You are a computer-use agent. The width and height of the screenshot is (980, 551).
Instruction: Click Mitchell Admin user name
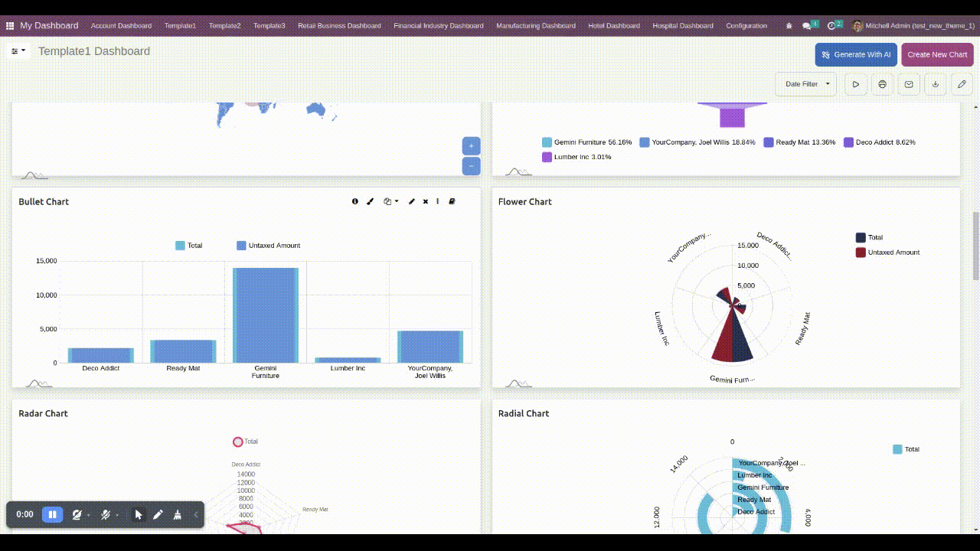pos(920,25)
